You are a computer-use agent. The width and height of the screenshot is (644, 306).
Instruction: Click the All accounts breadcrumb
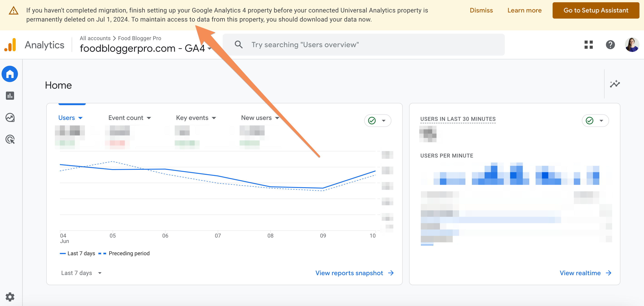(x=95, y=38)
